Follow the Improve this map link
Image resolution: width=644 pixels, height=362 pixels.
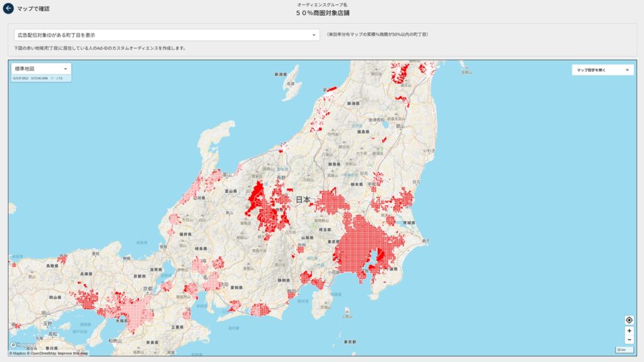[73, 353]
